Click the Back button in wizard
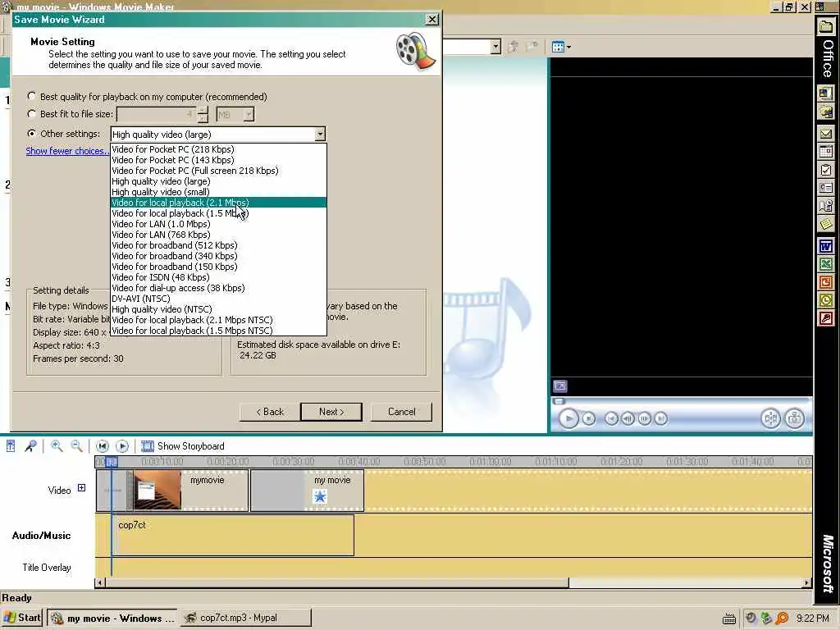 click(269, 412)
